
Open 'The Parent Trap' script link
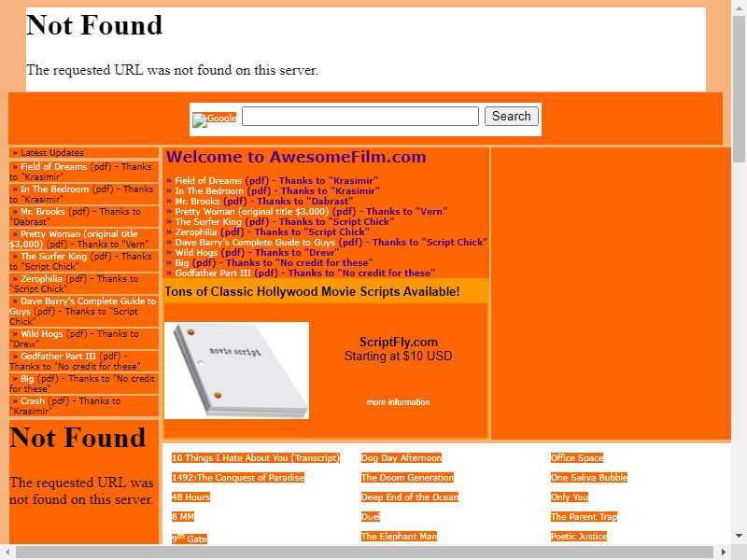584,516
